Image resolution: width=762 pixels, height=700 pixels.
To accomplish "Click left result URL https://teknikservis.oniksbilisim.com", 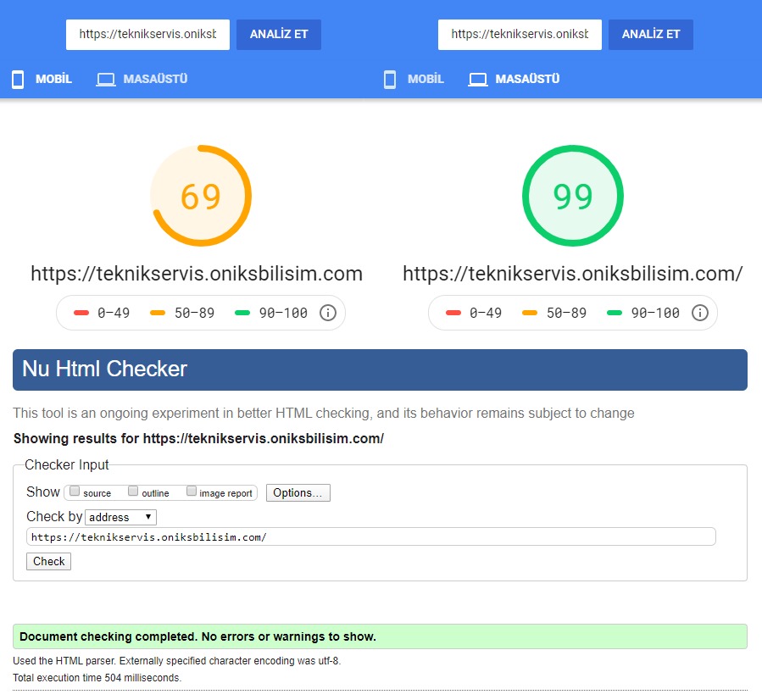I will (x=197, y=274).
